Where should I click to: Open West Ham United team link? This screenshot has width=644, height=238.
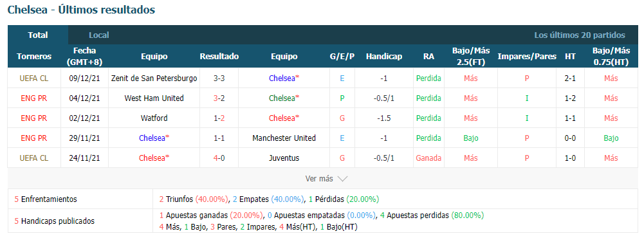(154, 98)
